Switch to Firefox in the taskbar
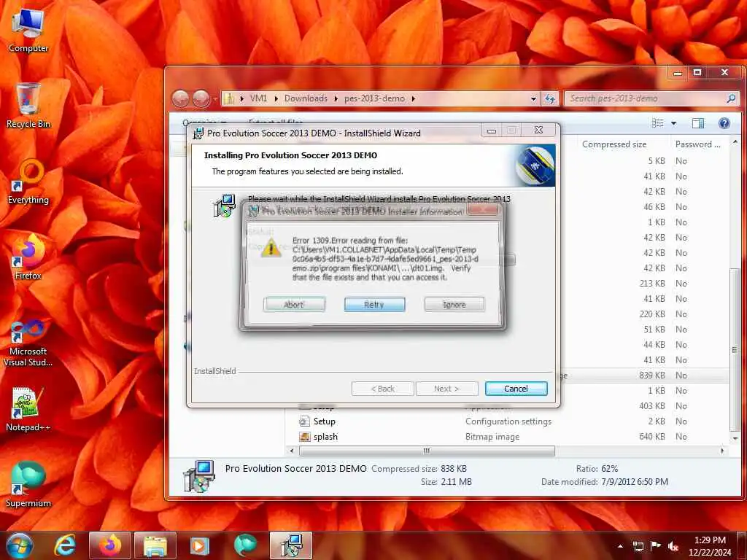Image resolution: width=747 pixels, height=560 pixels. tap(110, 545)
